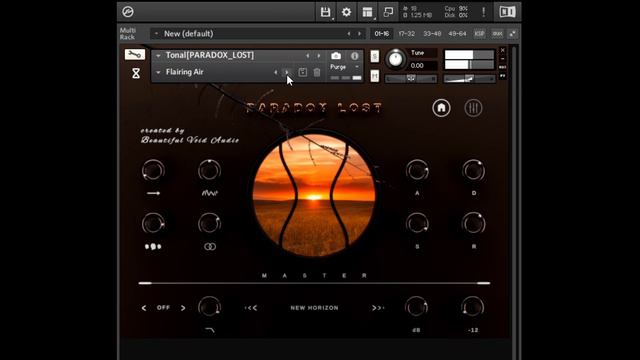Open the Save files menu

click(325, 12)
